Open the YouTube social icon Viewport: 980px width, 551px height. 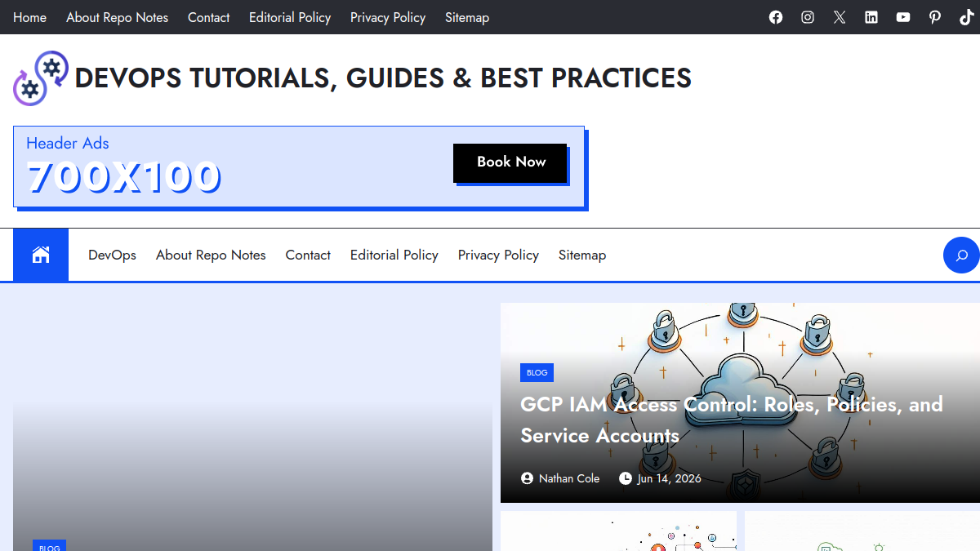click(x=903, y=17)
